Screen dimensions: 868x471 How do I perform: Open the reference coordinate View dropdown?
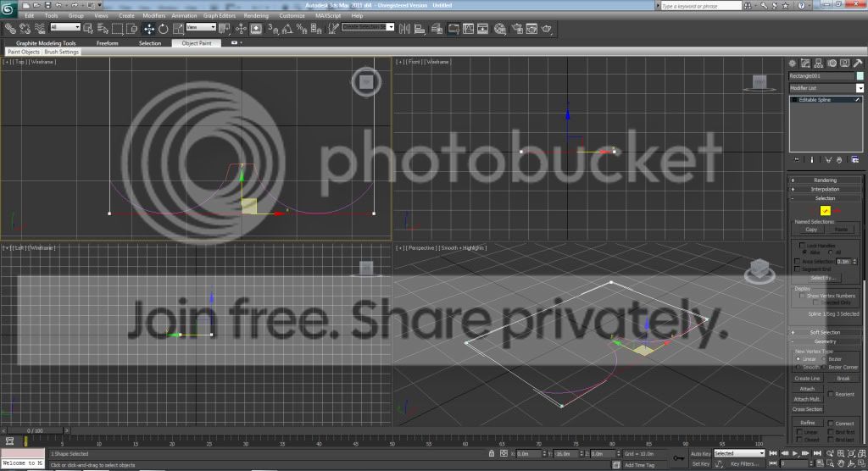(201, 27)
